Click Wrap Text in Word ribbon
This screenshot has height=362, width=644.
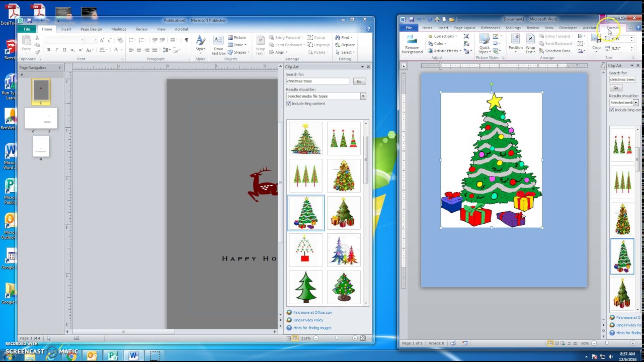pyautogui.click(x=530, y=44)
